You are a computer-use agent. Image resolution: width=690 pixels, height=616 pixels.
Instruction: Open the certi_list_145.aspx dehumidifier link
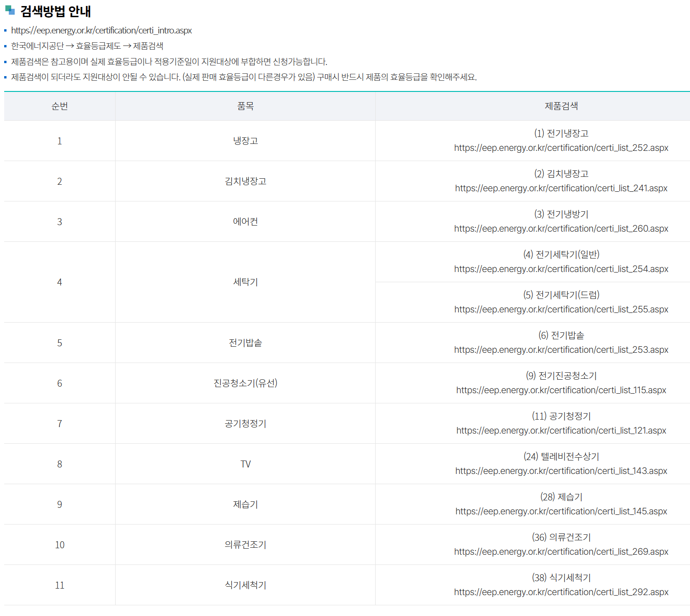pyautogui.click(x=561, y=511)
